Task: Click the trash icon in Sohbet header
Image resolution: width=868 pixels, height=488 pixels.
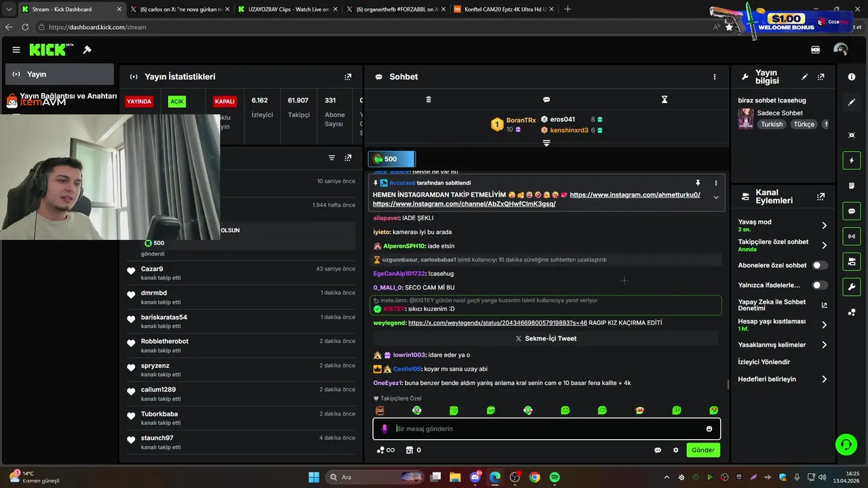Action: (428, 100)
